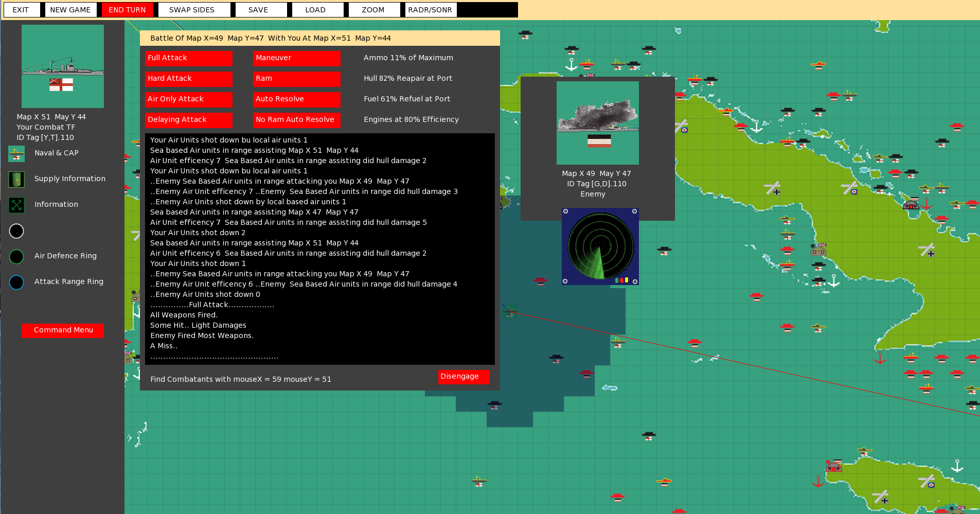Viewport: 980px width, 514px height.
Task: Click your ship icon on the red dashed line
Action: click(510, 311)
